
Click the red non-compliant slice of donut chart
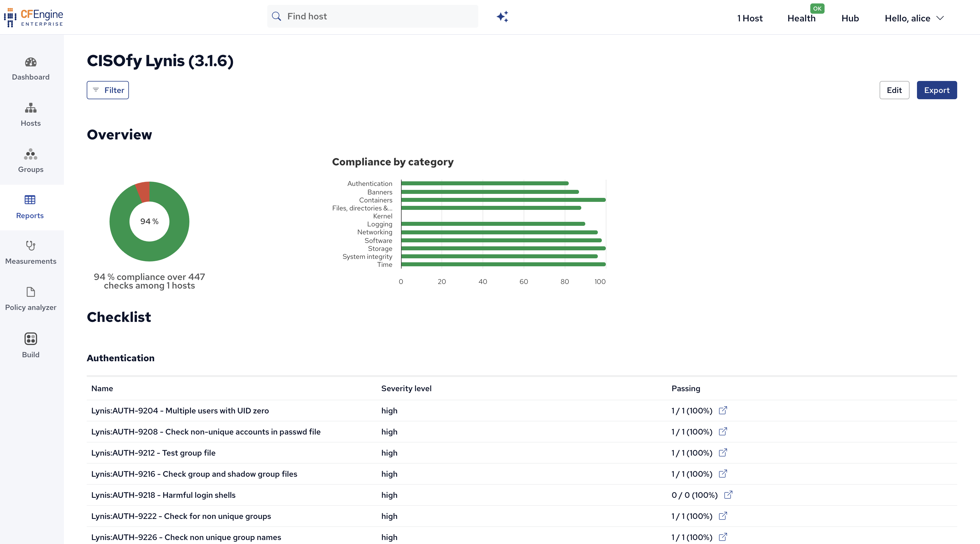[x=143, y=191]
